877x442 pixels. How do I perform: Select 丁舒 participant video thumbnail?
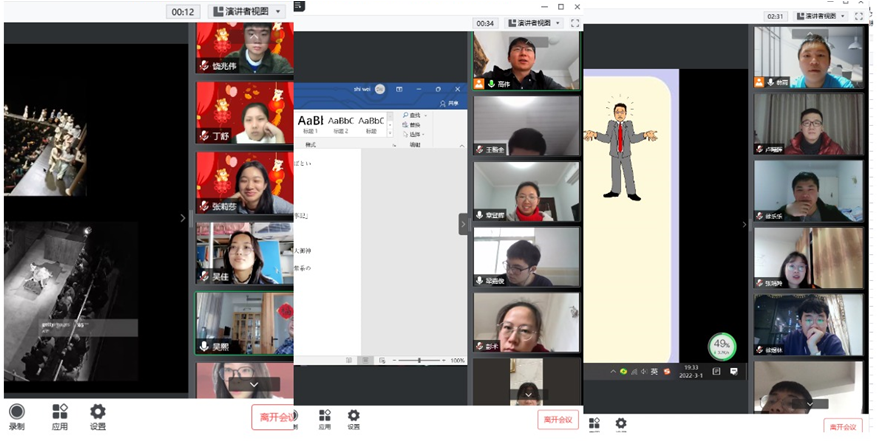(245, 112)
